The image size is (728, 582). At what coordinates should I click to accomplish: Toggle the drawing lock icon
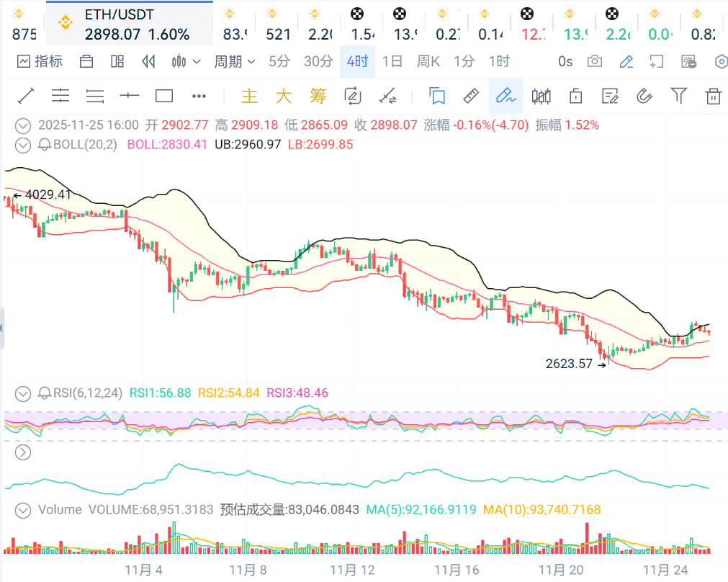pos(575,96)
